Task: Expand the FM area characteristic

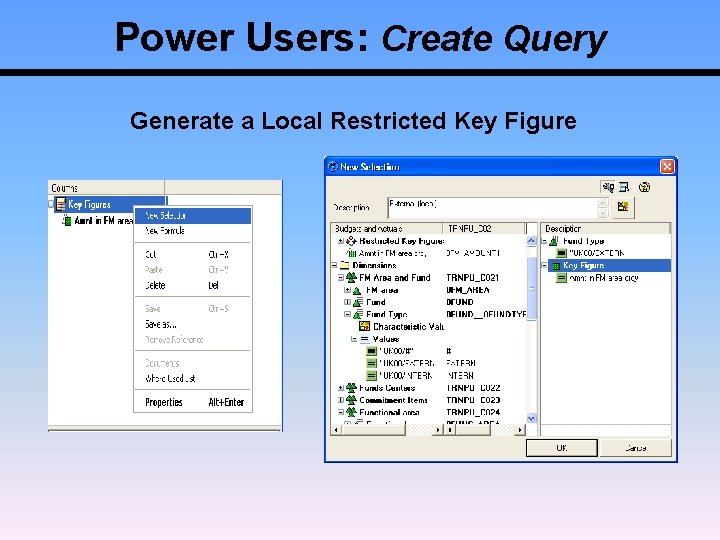Action: [x=348, y=290]
